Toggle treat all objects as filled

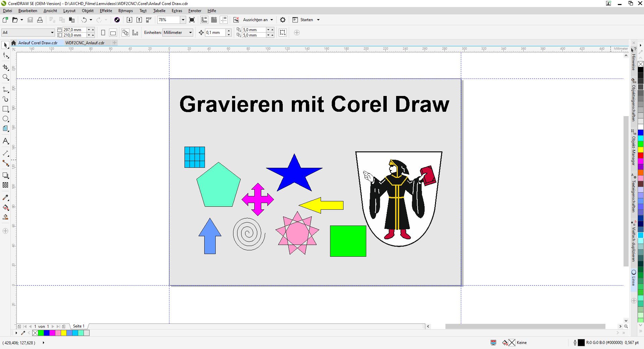283,33
